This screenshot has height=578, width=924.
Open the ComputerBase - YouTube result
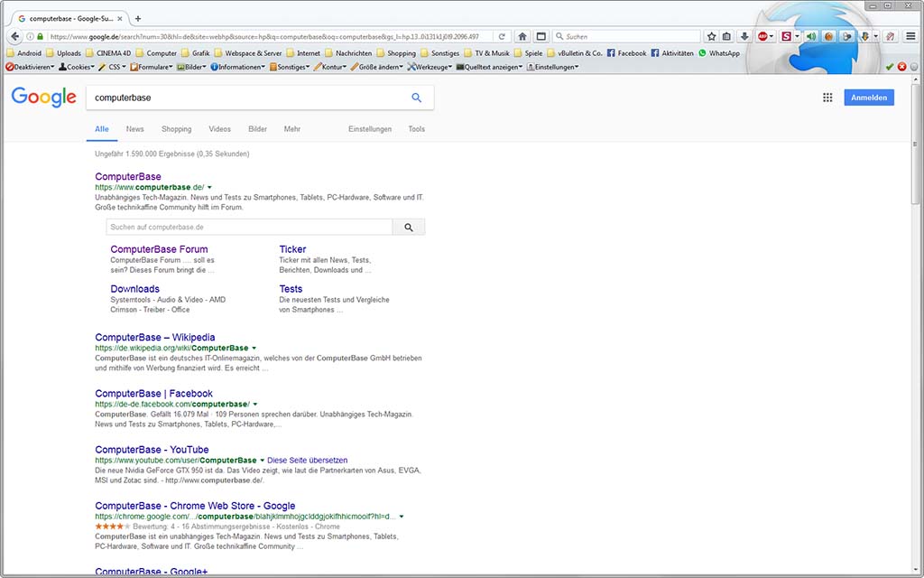tap(152, 450)
